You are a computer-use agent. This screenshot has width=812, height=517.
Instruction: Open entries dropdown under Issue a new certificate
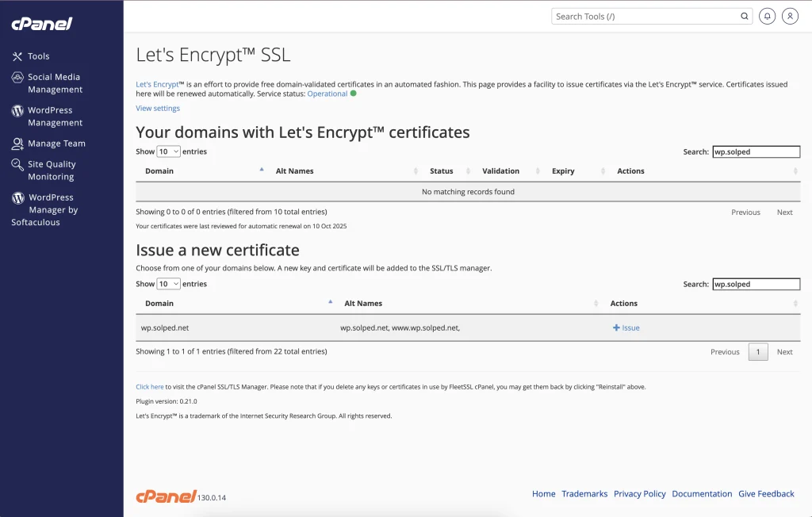pyautogui.click(x=168, y=284)
